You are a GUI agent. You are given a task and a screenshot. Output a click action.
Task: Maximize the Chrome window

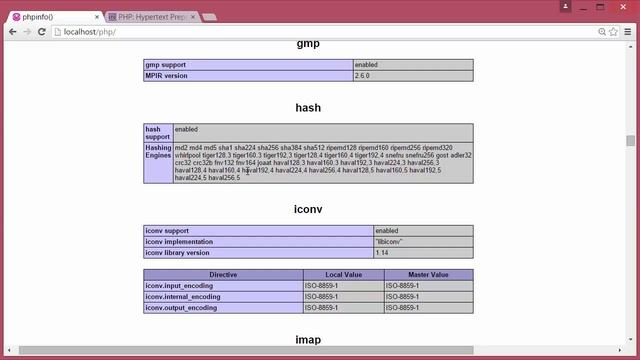(x=600, y=7)
